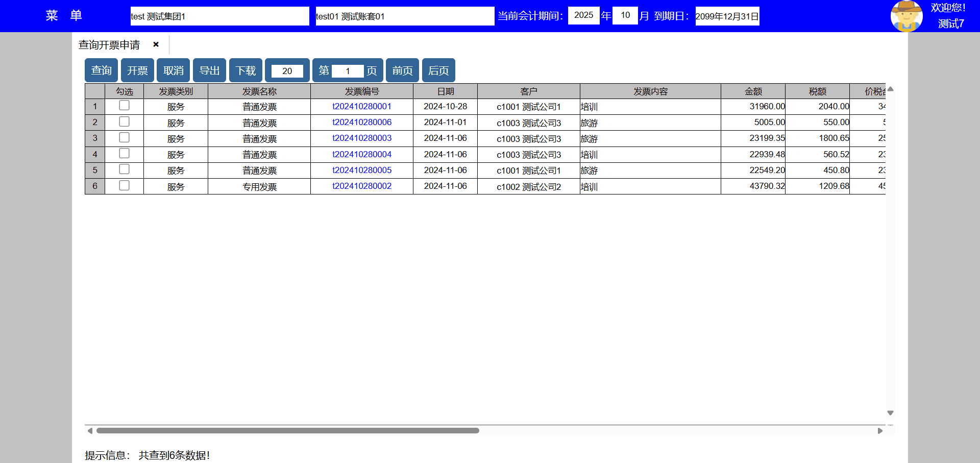This screenshot has width=980, height=463.
Task: Check the row 6 专用发票 checkbox
Action: point(124,186)
